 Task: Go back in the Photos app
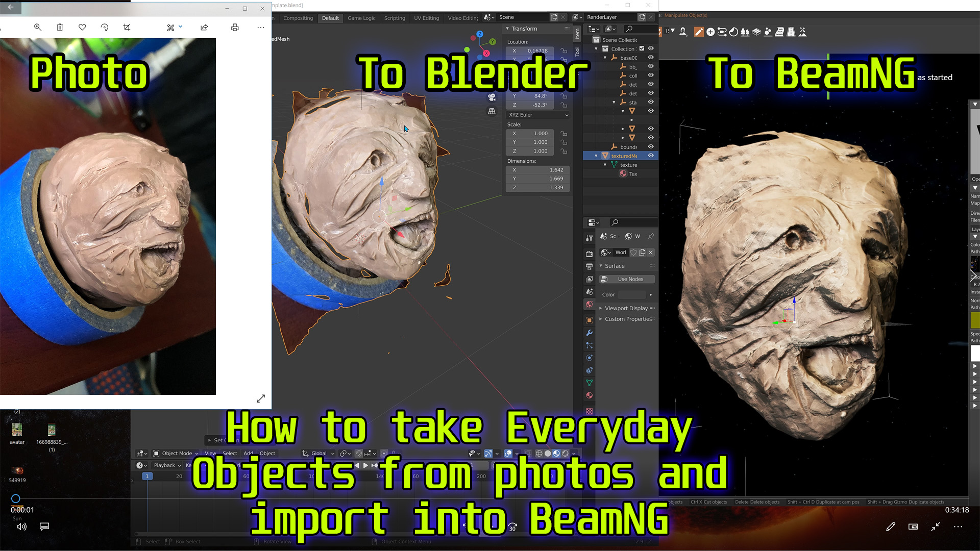point(11,7)
